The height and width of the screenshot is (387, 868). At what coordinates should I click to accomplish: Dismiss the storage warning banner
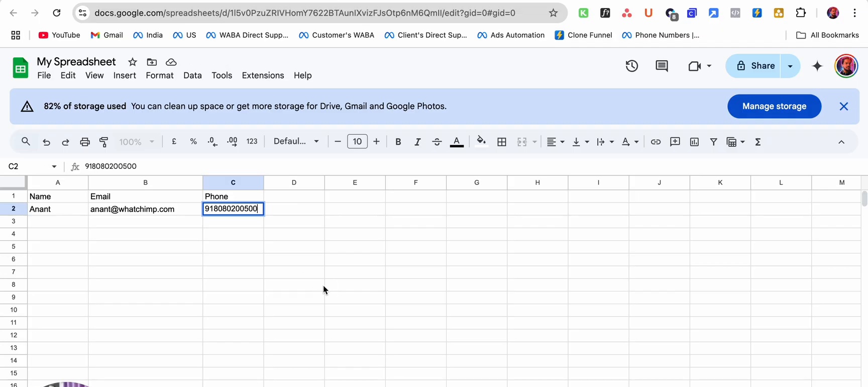(843, 107)
